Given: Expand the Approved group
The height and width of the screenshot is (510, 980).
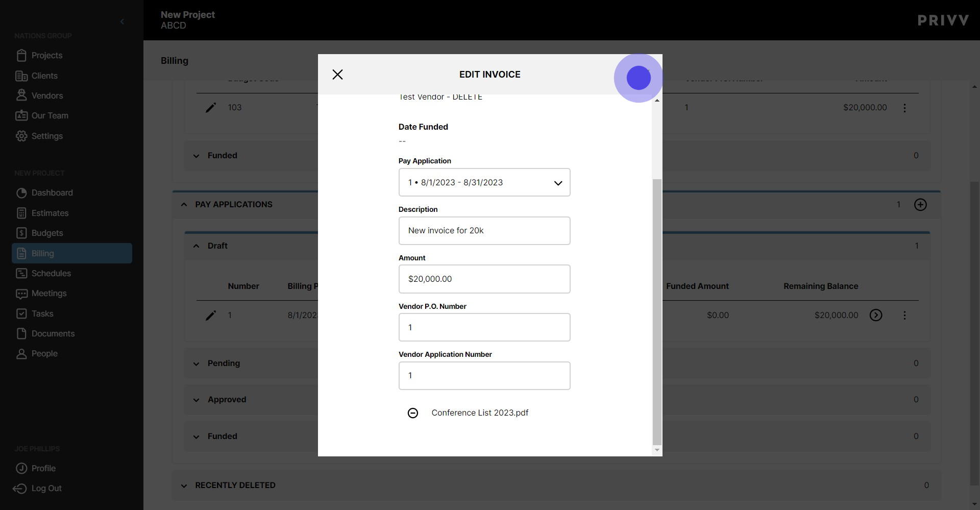Looking at the screenshot, I should [x=196, y=400].
